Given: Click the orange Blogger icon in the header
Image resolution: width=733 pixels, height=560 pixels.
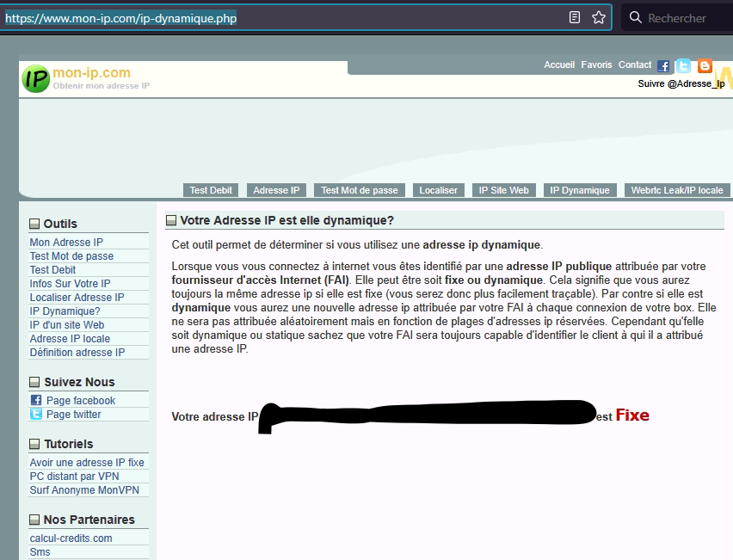Looking at the screenshot, I should coord(705,66).
